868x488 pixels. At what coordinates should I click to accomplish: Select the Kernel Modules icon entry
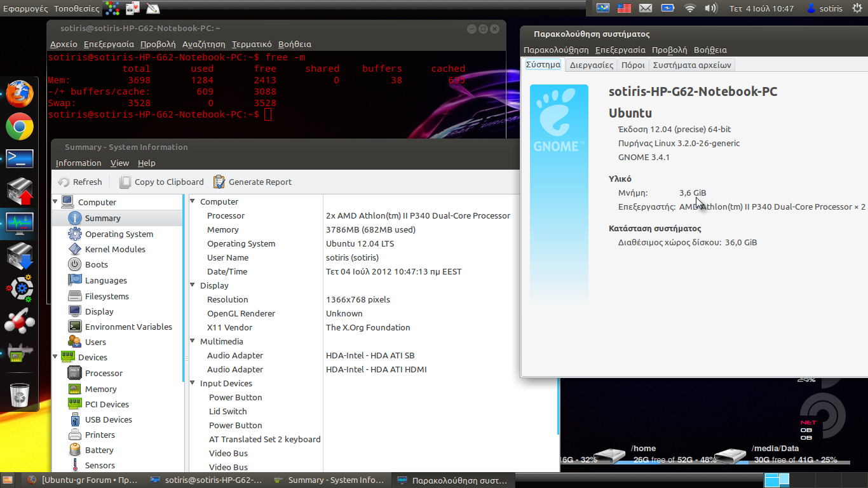(107, 249)
